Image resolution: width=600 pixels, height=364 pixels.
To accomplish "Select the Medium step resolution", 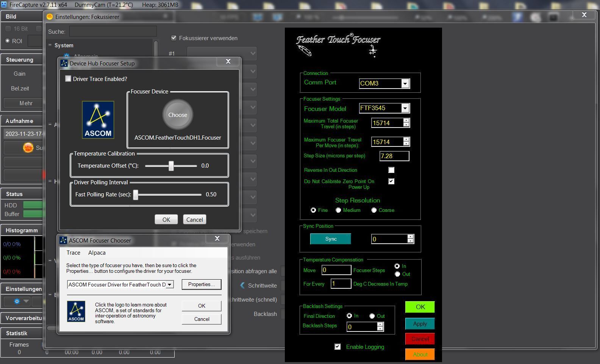I will coord(338,210).
